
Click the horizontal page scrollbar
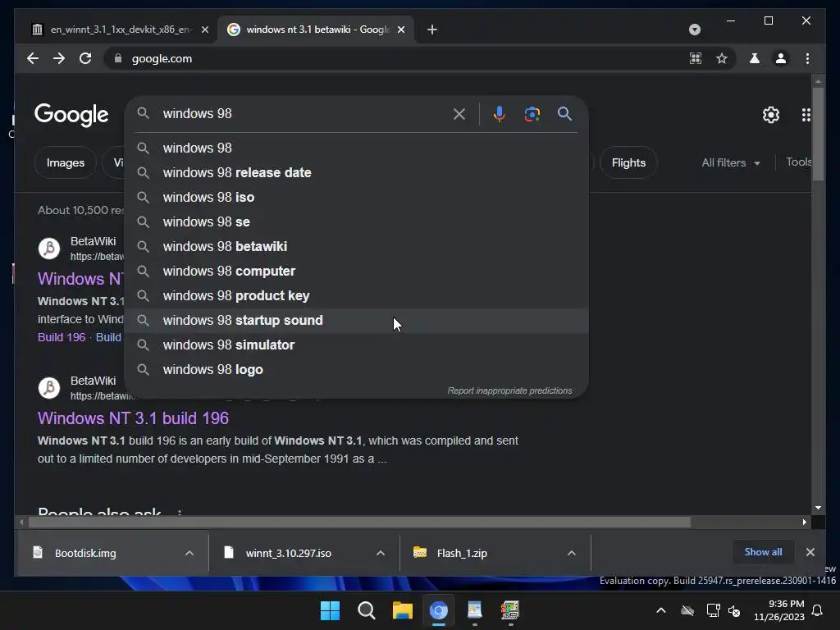[359, 522]
